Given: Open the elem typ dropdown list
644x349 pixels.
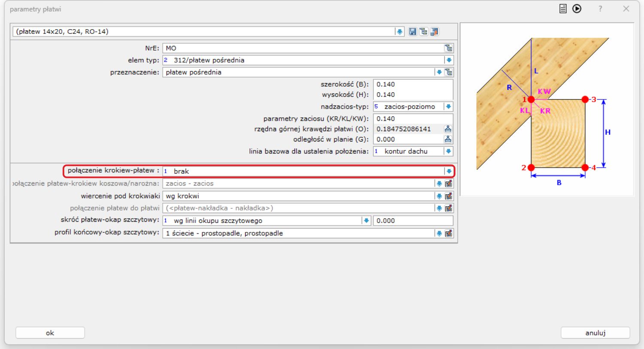Looking at the screenshot, I should click(449, 60).
